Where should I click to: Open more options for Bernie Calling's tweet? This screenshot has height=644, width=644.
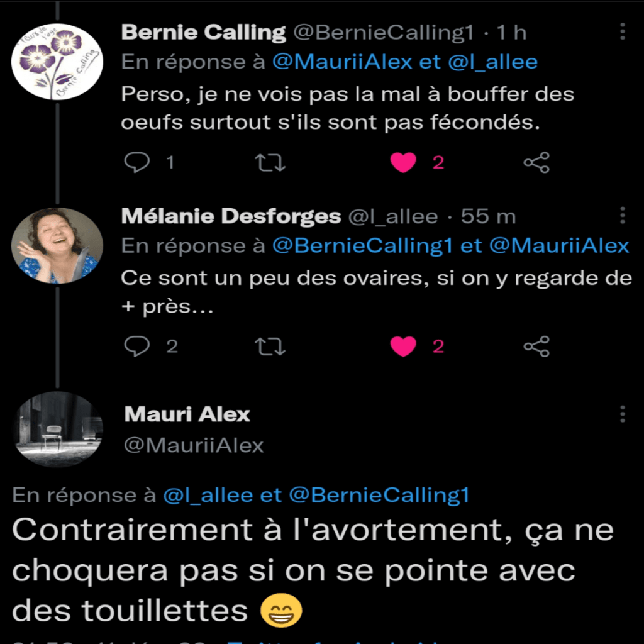tap(623, 31)
